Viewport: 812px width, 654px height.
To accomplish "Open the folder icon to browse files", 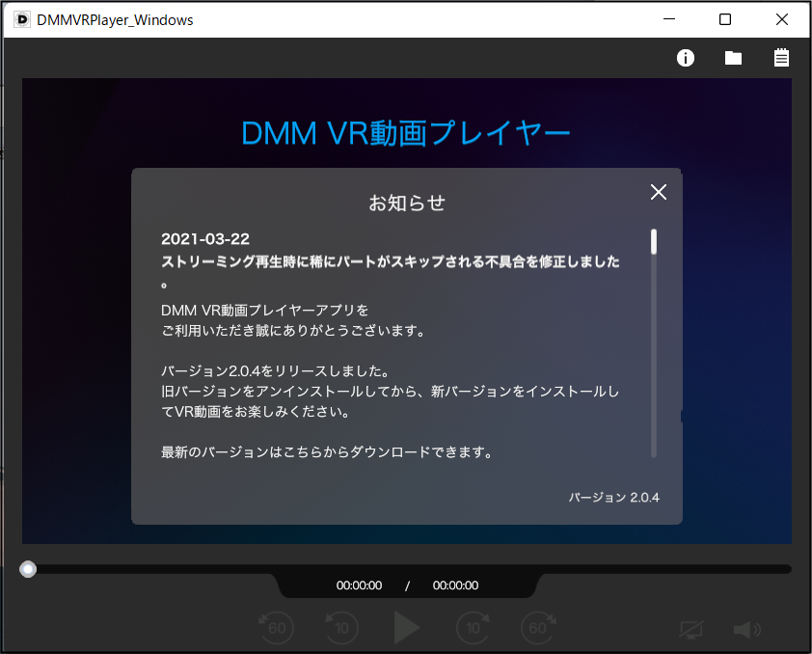I will click(733, 58).
